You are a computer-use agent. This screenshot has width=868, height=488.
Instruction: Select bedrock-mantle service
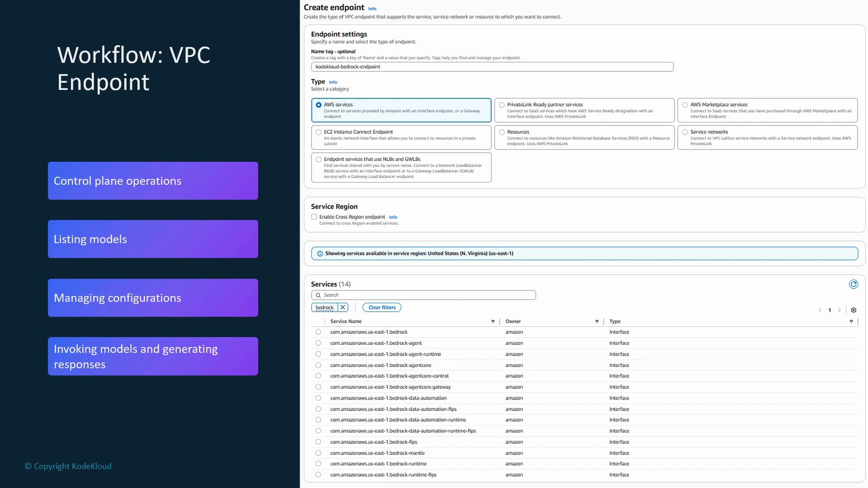pyautogui.click(x=318, y=453)
